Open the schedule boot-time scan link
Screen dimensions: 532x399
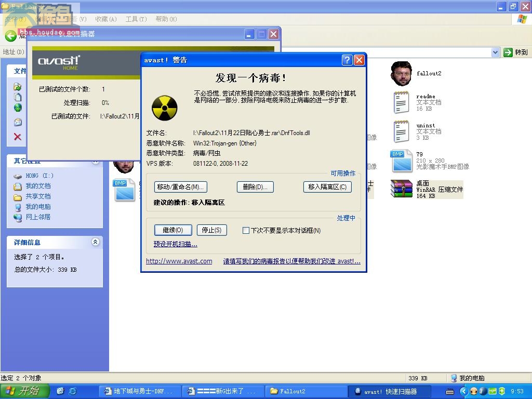point(176,244)
